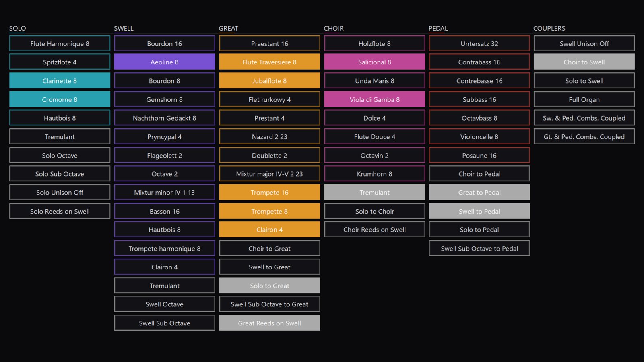Engage Swell Sub Octave to Pedal

[x=479, y=248]
